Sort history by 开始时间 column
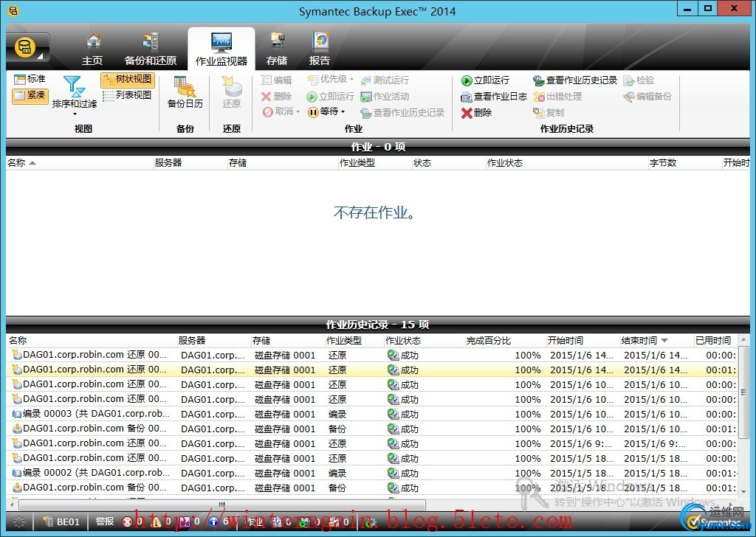Image resolution: width=756 pixels, height=537 pixels. pyautogui.click(x=582, y=341)
